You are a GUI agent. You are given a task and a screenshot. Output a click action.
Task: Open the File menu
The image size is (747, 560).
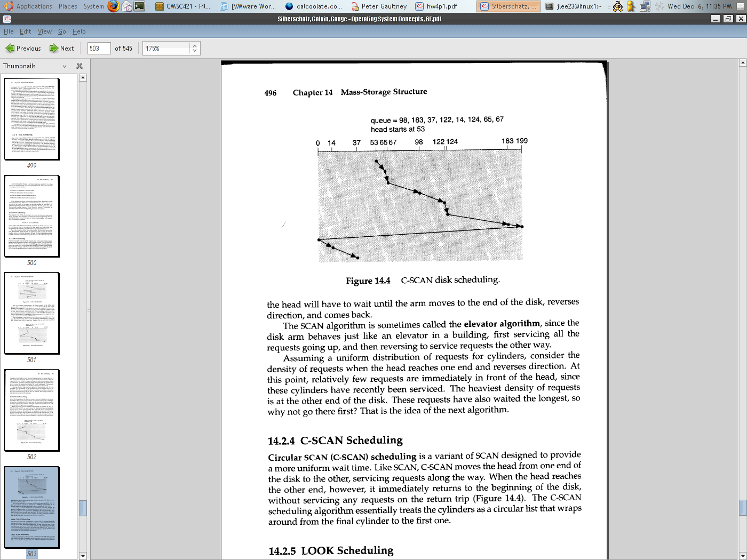9,31
